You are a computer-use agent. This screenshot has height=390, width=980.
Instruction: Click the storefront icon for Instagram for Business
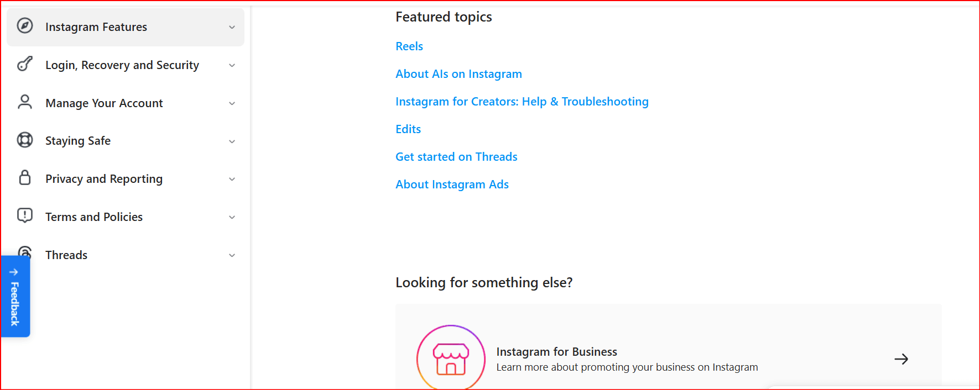click(451, 359)
